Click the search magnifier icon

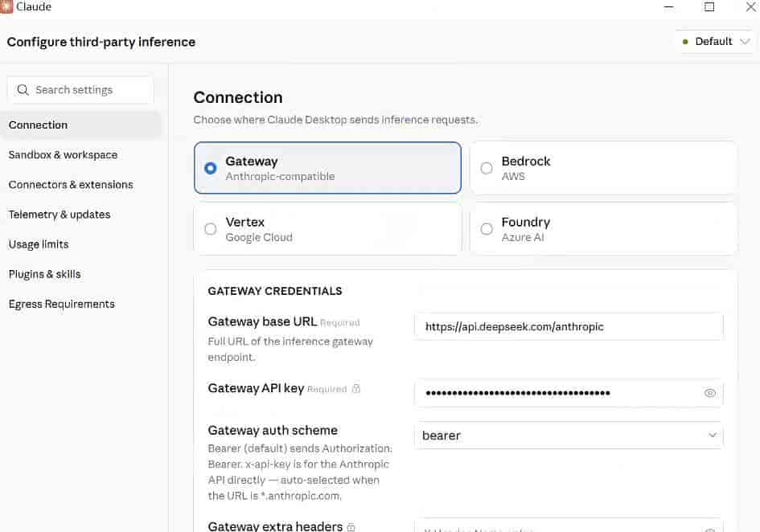[x=23, y=90]
